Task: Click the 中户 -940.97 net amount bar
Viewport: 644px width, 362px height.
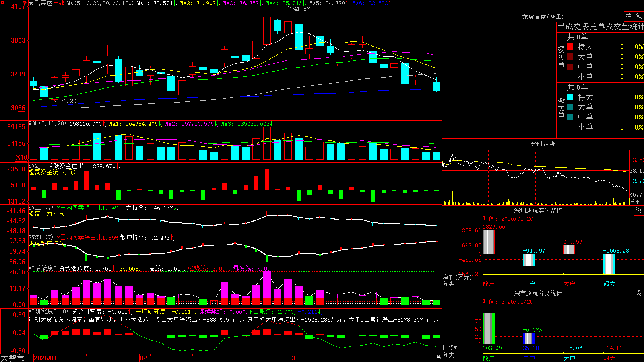Action: tap(529, 260)
